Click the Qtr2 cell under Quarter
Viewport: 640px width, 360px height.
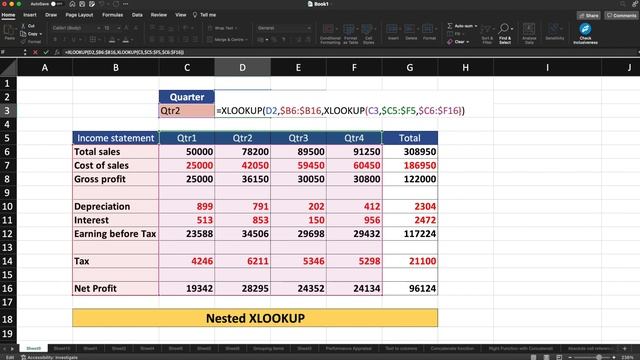point(187,111)
